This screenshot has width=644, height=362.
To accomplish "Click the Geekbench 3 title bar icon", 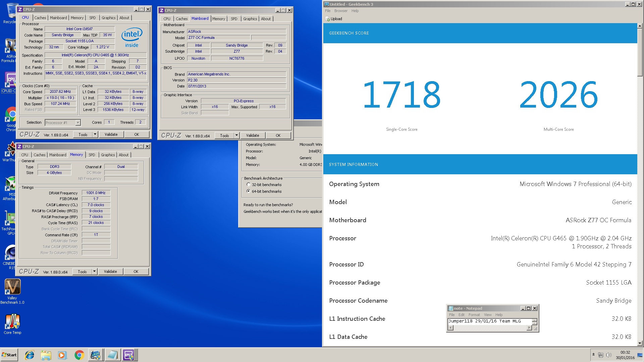I will point(327,4).
